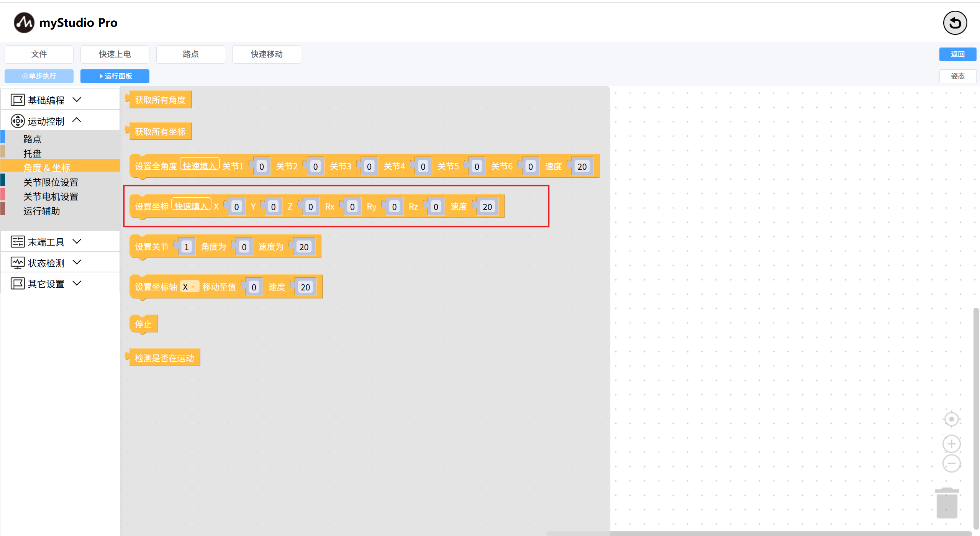Zoom out with the minus circle icon

click(951, 464)
